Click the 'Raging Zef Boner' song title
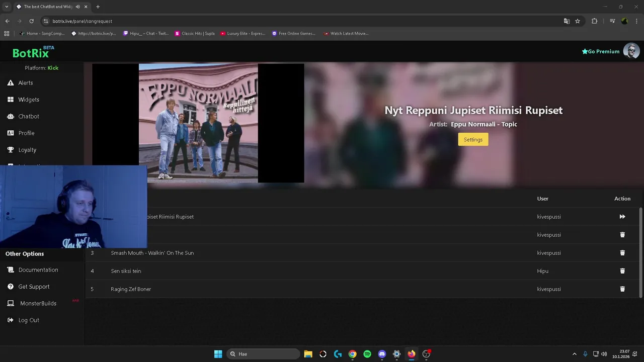Image resolution: width=644 pixels, height=362 pixels. coord(131,289)
